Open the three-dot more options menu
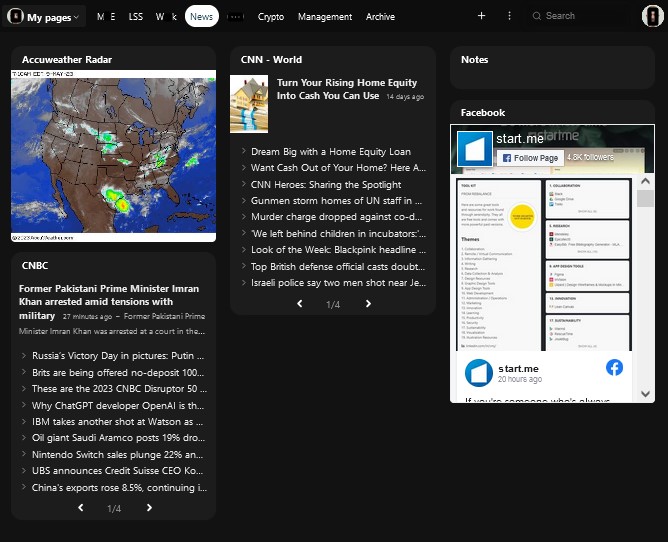This screenshot has height=542, width=668. (509, 16)
